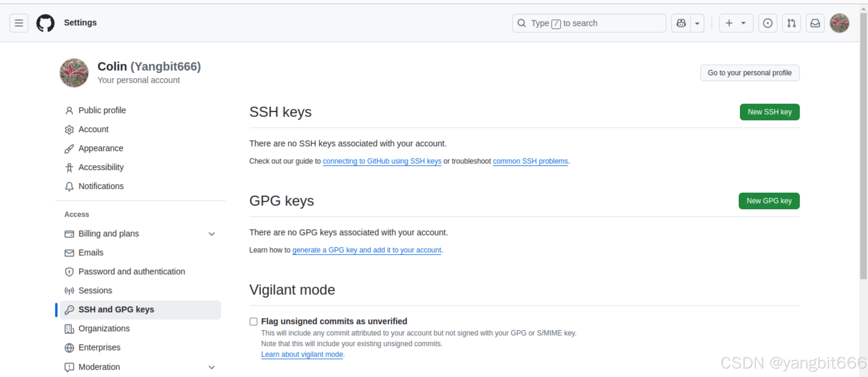Image resolution: width=868 pixels, height=377 pixels.
Task: Click the user avatar in top bar
Action: click(839, 23)
